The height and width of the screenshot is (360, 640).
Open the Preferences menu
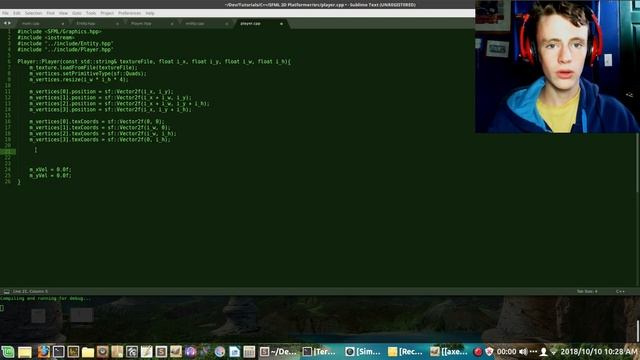[129, 13]
